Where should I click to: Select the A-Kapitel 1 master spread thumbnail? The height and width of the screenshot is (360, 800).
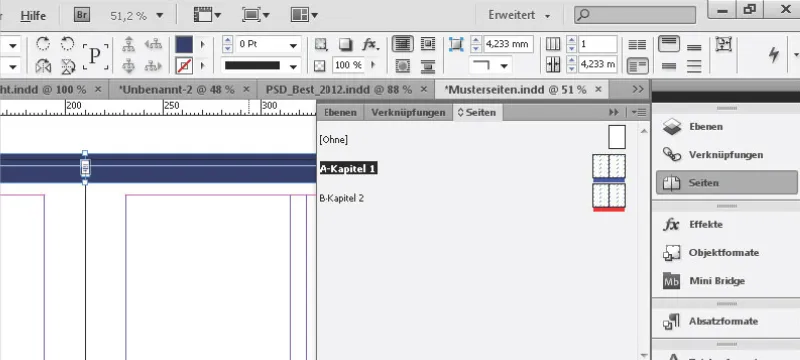[x=609, y=168]
